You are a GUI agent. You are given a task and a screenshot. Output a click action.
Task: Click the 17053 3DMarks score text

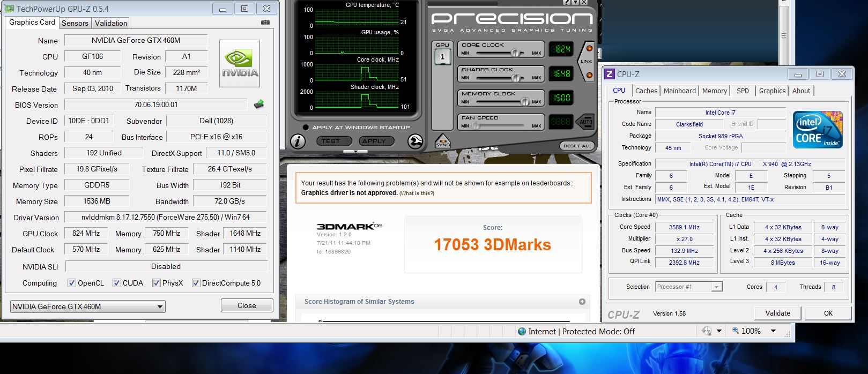tap(492, 245)
